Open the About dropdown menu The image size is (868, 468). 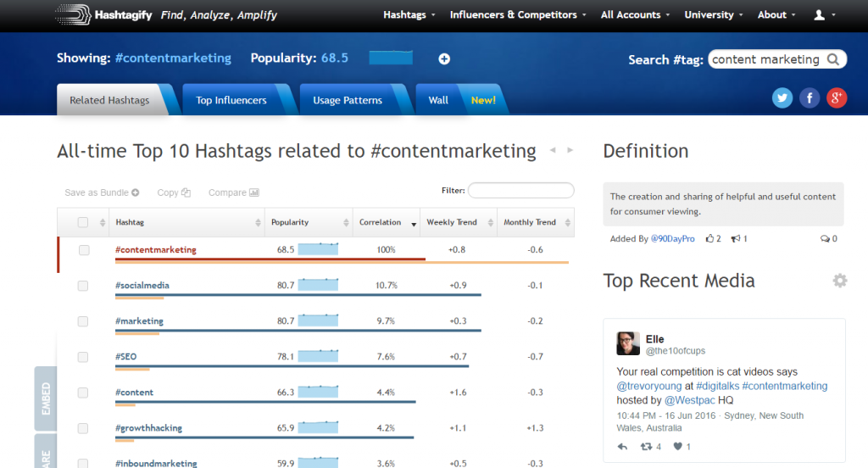(x=776, y=15)
